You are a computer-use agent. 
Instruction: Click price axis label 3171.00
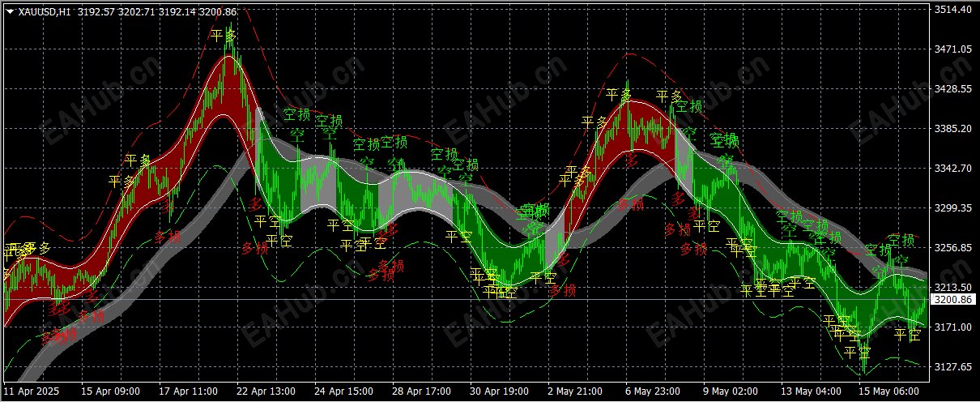point(953,327)
